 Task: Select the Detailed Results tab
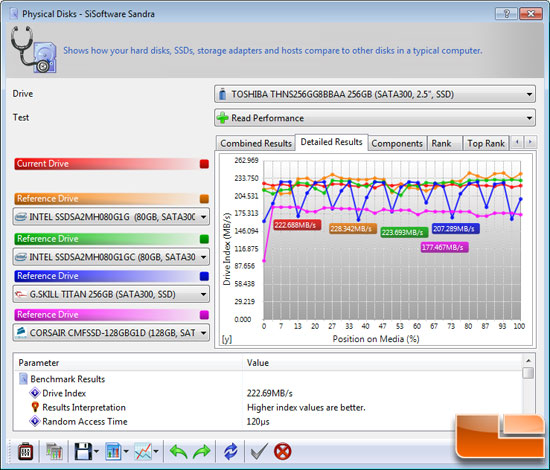(331, 142)
